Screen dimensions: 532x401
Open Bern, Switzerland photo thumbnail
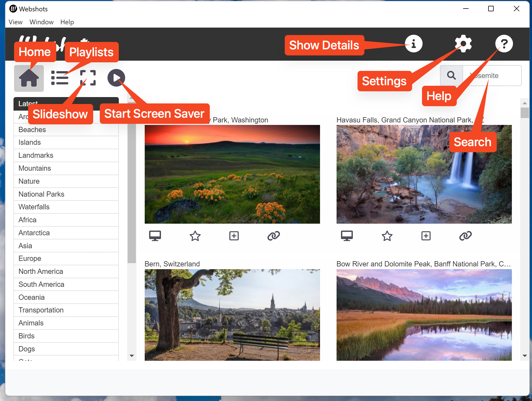(232, 314)
